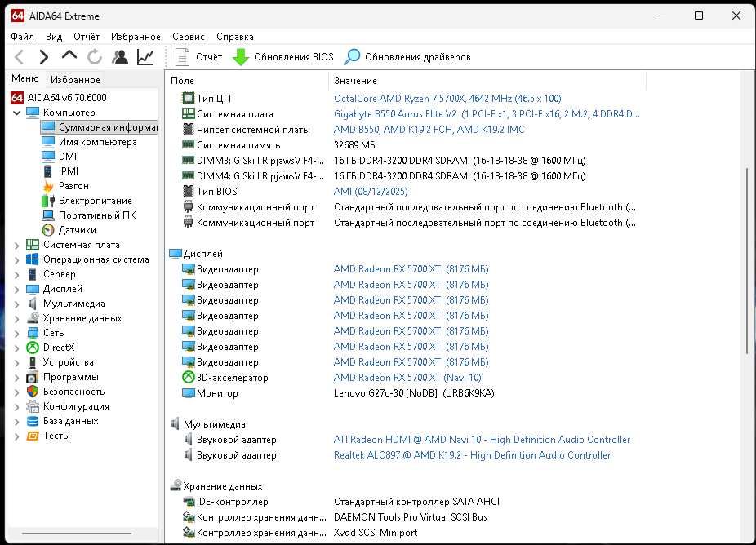Expand the Сервер tree node

coord(17,275)
